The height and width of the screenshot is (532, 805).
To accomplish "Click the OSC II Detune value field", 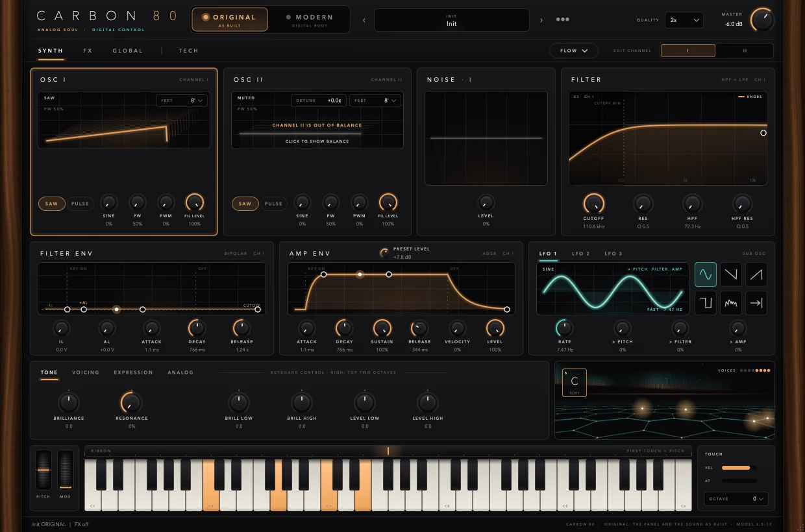I will pyautogui.click(x=319, y=101).
